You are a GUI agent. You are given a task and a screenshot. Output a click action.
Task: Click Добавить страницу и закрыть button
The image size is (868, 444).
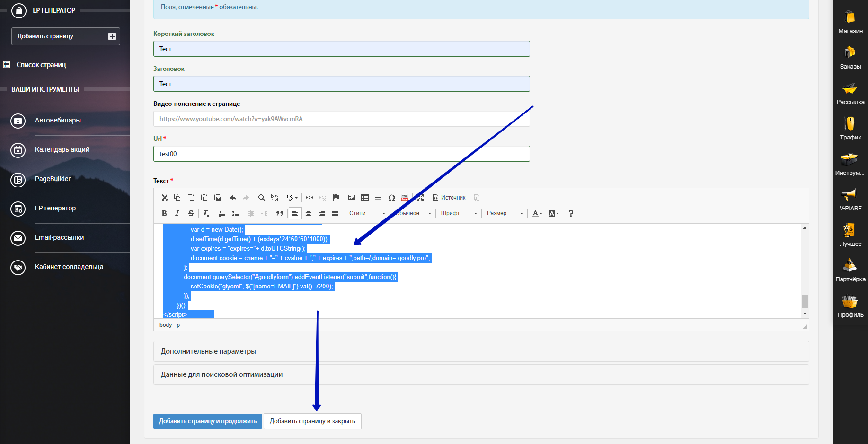click(x=312, y=421)
